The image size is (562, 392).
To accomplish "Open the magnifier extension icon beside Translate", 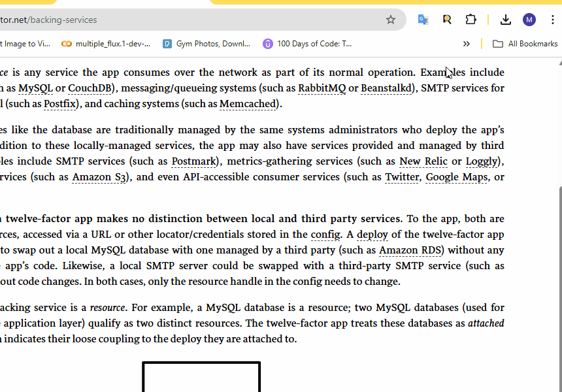I will coord(447,20).
